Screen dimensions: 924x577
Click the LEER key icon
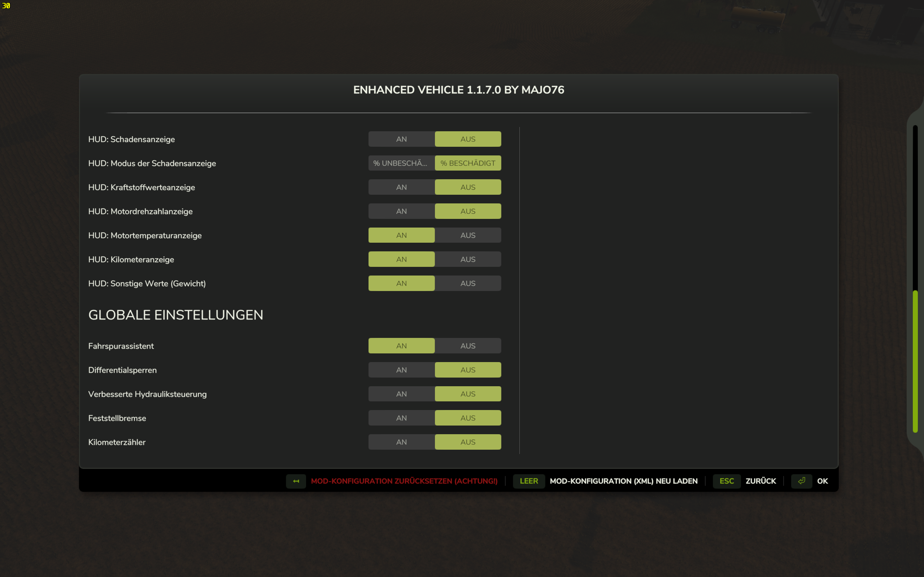coord(528,481)
